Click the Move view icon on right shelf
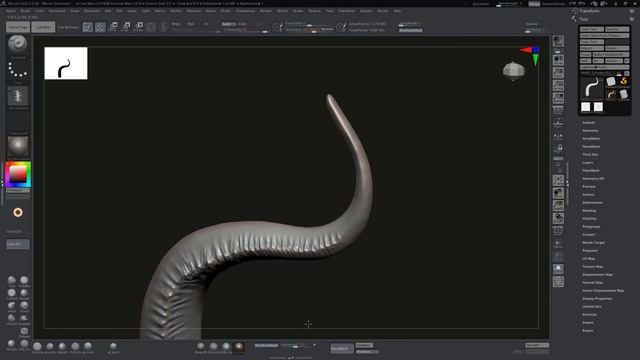 pyautogui.click(x=558, y=193)
